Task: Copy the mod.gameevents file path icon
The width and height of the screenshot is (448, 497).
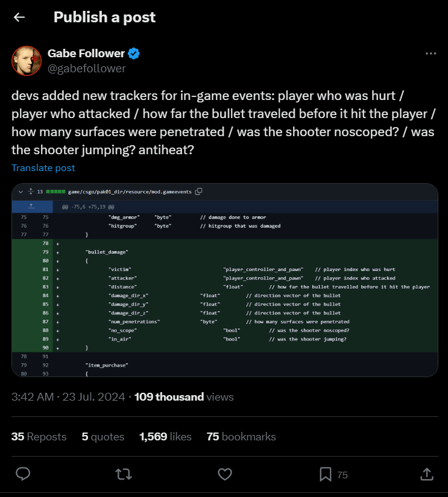Action: click(199, 192)
